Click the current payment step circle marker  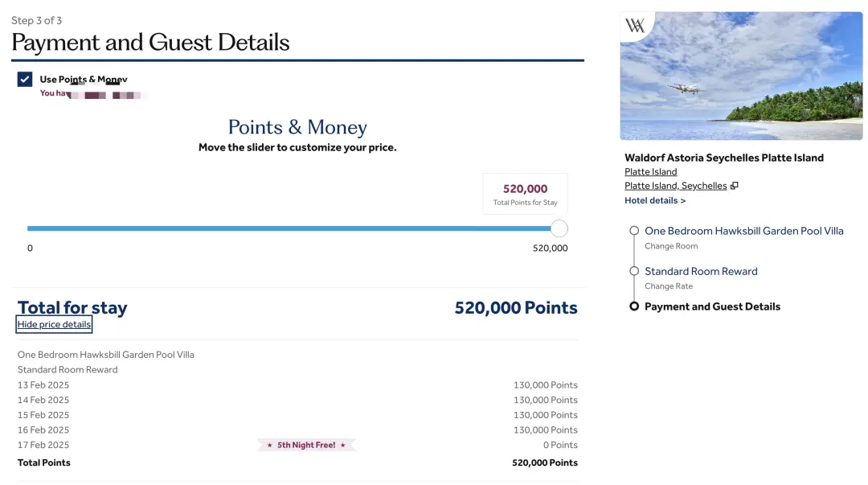634,306
